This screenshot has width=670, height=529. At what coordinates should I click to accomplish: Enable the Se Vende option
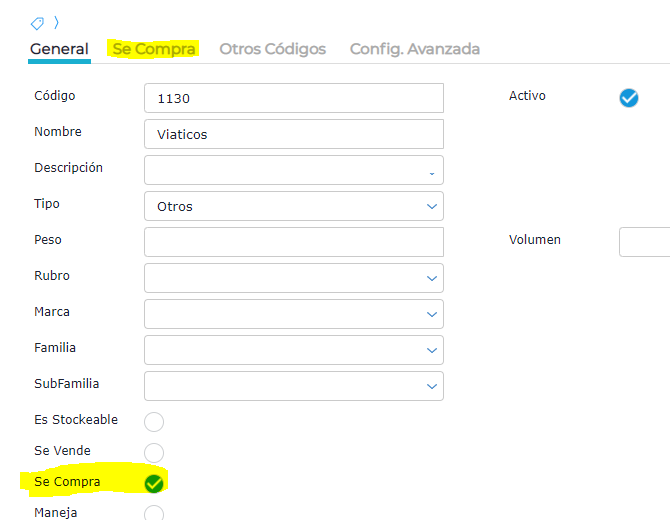pos(154,452)
